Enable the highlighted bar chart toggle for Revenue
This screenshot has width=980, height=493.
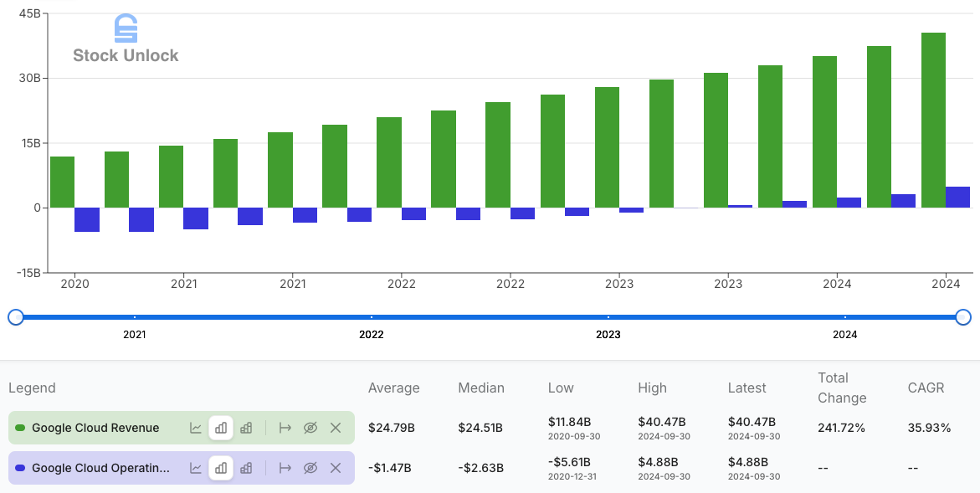(221, 428)
